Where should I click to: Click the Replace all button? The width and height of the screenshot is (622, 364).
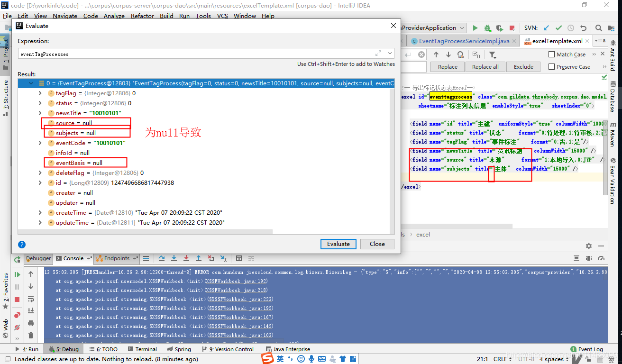[485, 66]
